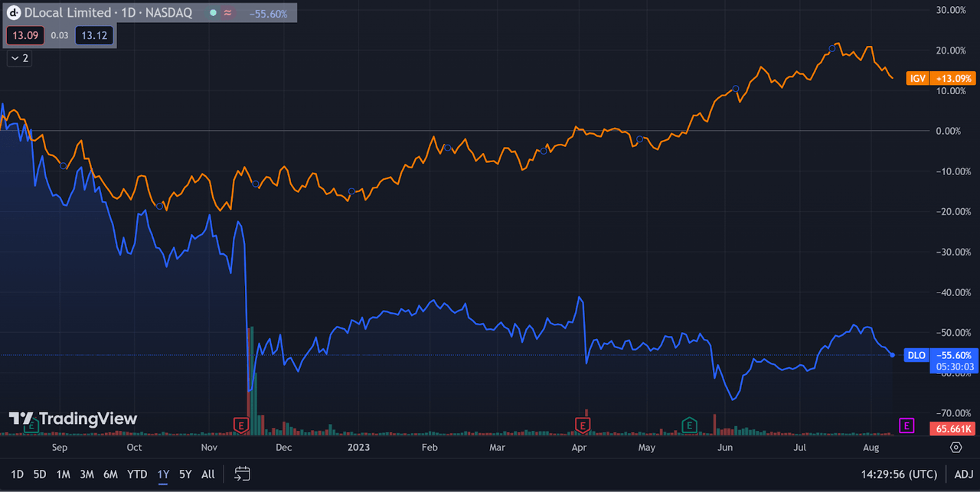Screen dimensions: 980x492
Task: Collapse the indicators list using the chevron 2
Action: (19, 58)
